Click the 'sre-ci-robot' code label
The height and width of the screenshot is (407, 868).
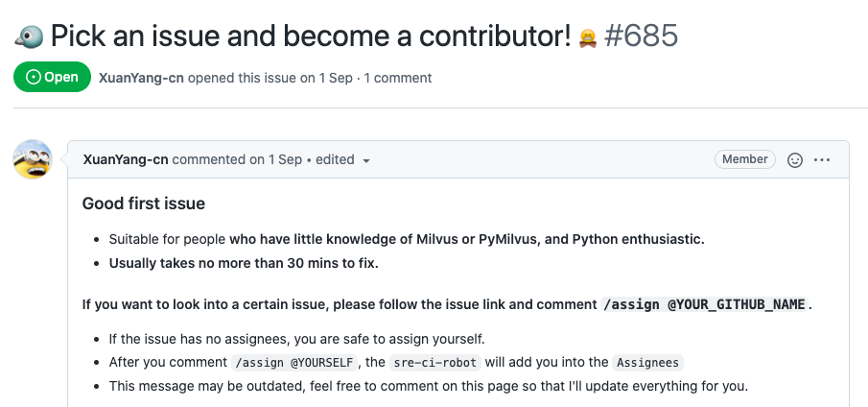coord(435,363)
